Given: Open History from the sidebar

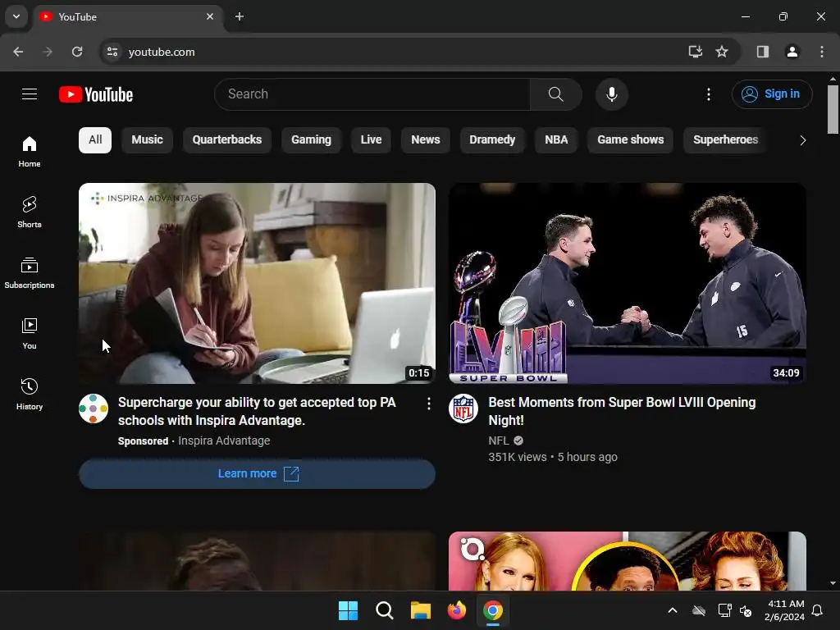Looking at the screenshot, I should point(30,394).
